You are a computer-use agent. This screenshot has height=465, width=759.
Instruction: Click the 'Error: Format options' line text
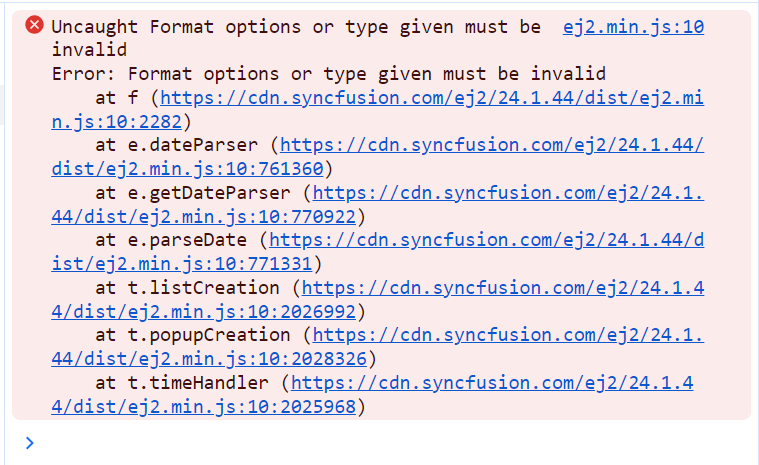[329, 74]
